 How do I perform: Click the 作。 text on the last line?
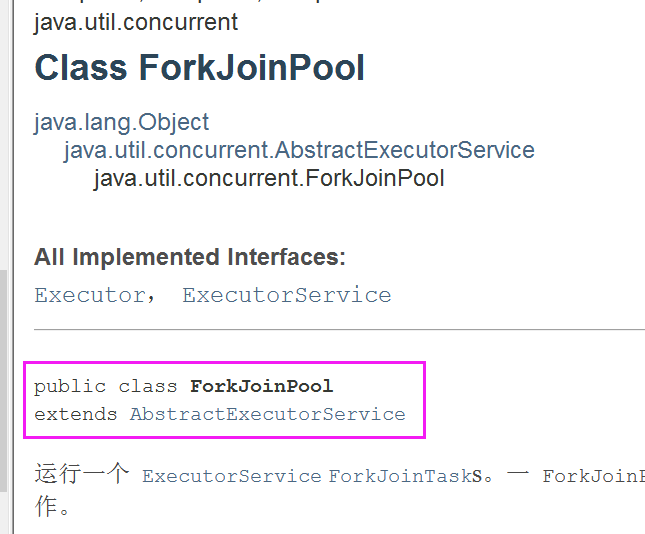click(x=53, y=506)
